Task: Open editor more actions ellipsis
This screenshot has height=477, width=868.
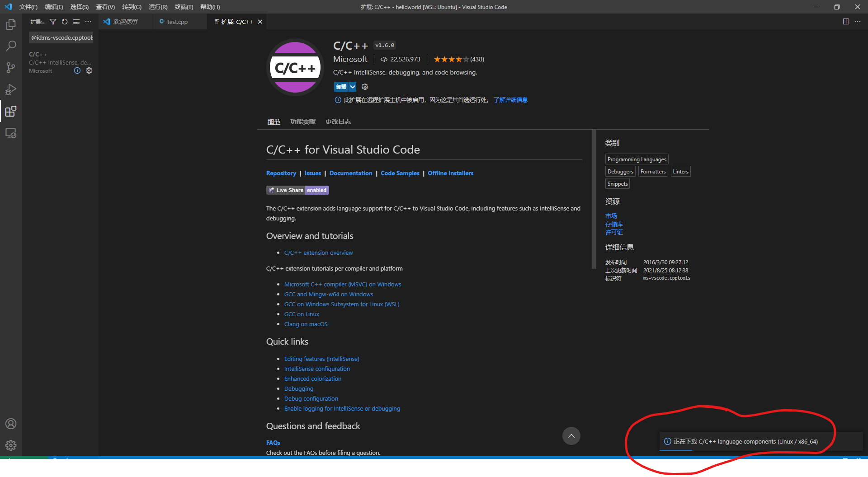Action: pyautogui.click(x=858, y=22)
